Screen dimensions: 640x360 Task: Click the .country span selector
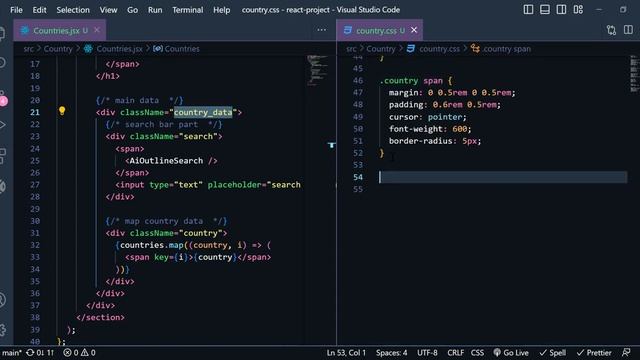coord(411,81)
